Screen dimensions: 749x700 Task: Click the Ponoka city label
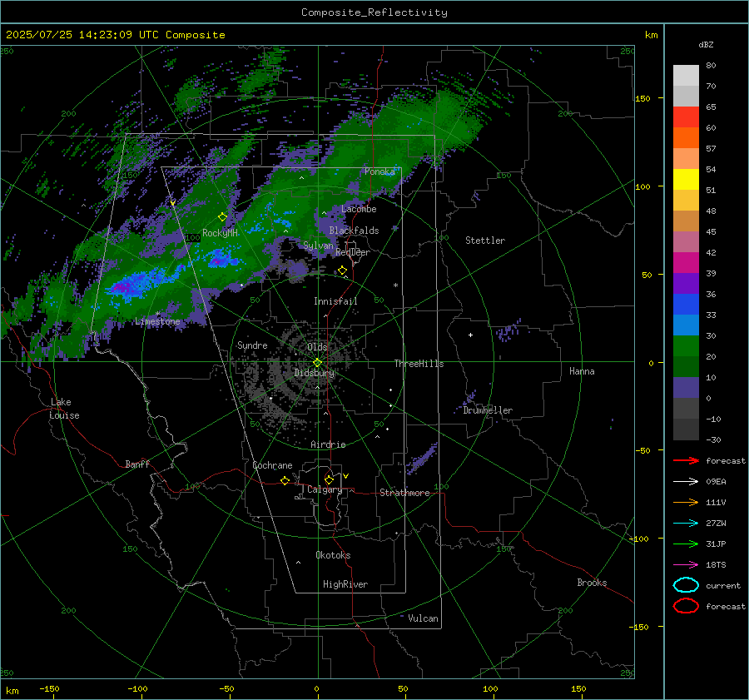(x=379, y=171)
